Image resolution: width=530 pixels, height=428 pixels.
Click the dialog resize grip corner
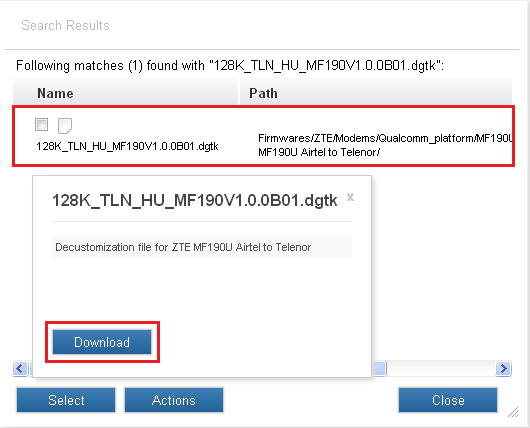[513, 412]
